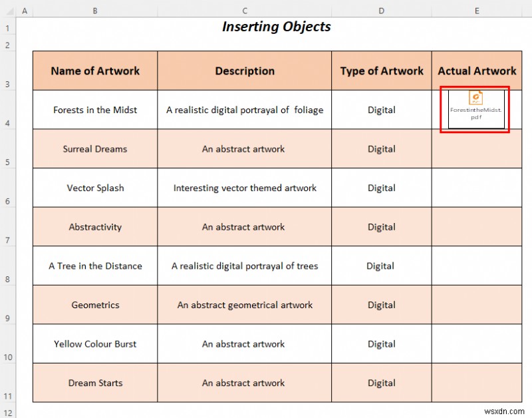Select empty Actual Artwork cell for Dream Starts
This screenshot has height=418, width=532.
[x=477, y=383]
